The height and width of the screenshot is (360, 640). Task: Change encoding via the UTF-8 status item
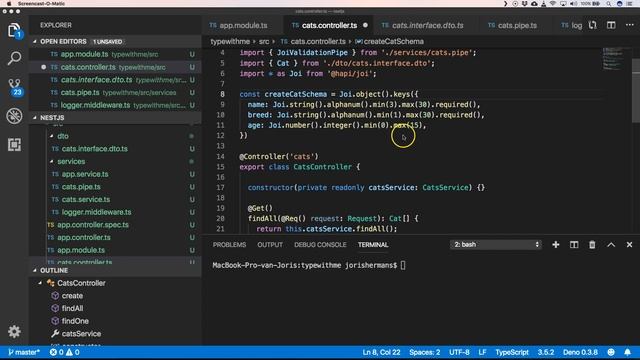pyautogui.click(x=459, y=352)
